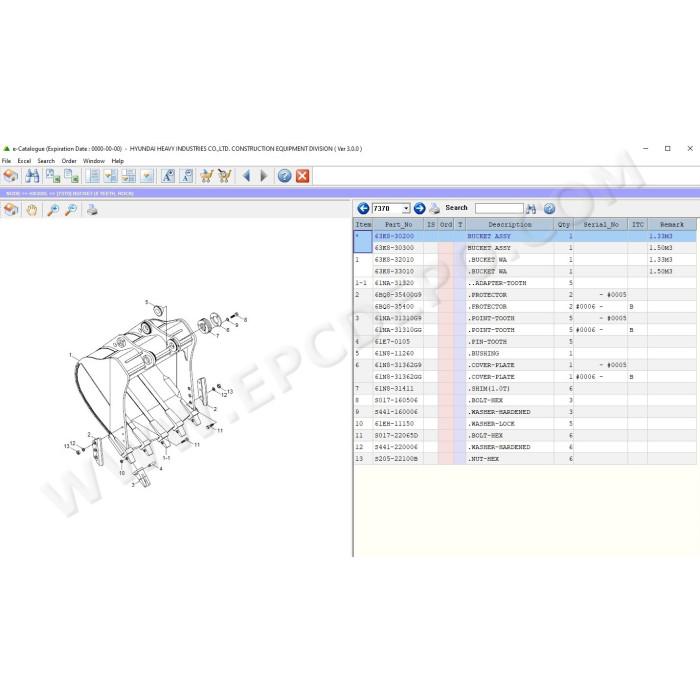Open the Excel menu
This screenshot has height=700, width=700.
point(24,161)
